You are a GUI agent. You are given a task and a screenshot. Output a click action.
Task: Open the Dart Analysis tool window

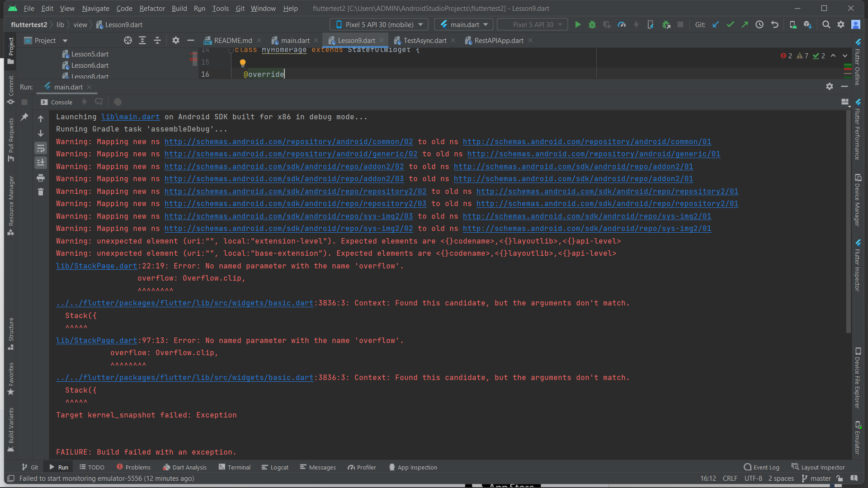pos(184,467)
